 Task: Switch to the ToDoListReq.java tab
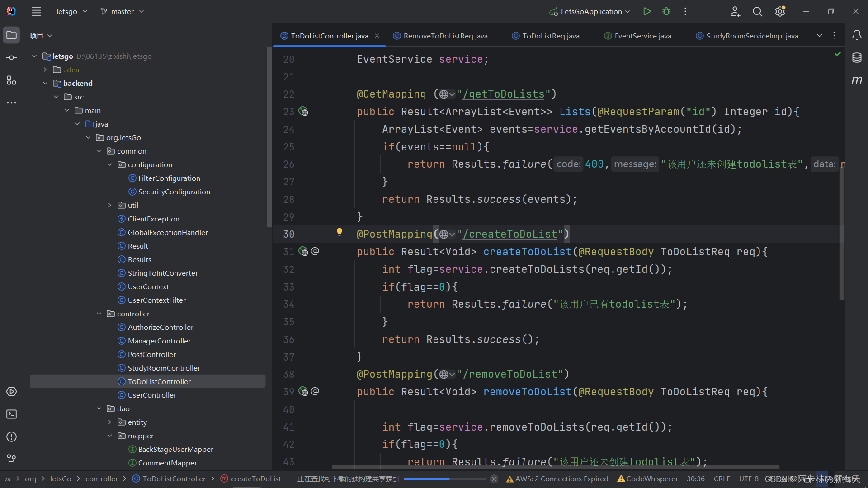point(550,36)
